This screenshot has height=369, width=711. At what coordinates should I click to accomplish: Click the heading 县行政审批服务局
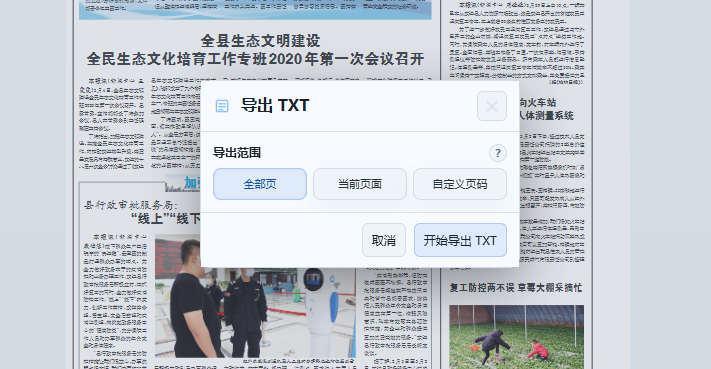[x=131, y=205]
